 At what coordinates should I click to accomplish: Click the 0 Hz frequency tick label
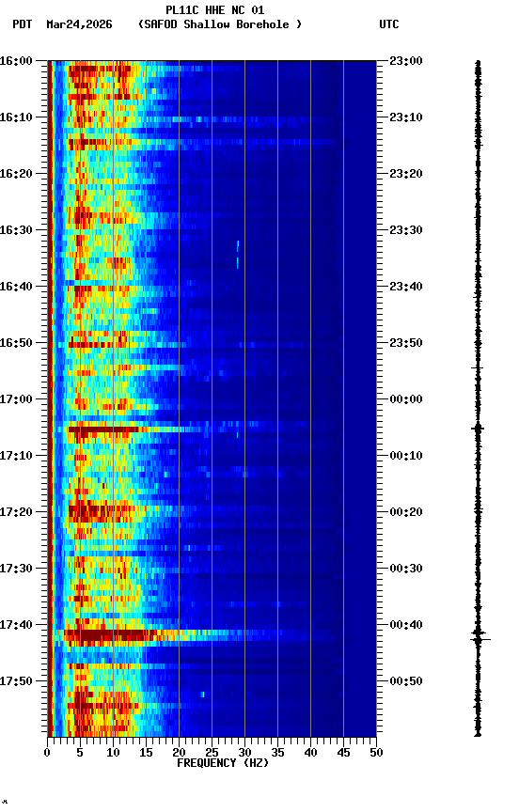(x=47, y=753)
